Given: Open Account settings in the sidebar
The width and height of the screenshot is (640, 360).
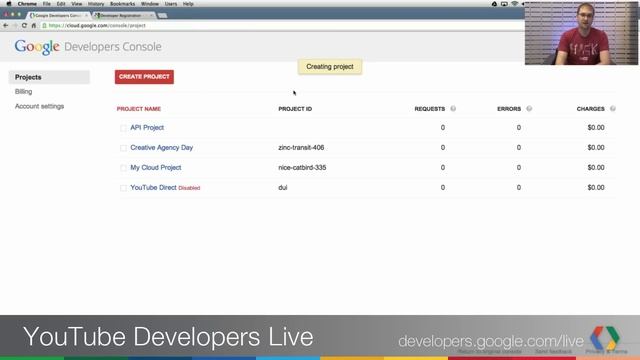Looking at the screenshot, I should (x=40, y=106).
